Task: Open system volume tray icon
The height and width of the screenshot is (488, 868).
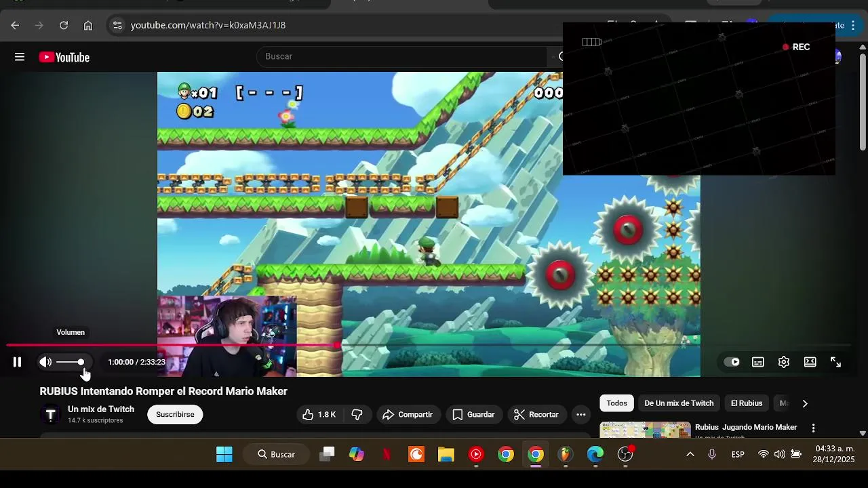Action: point(780,454)
